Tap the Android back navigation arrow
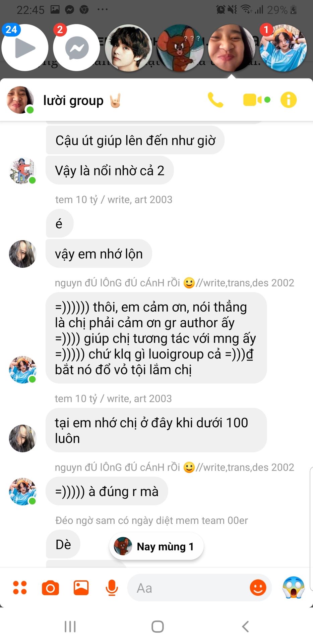The height and width of the screenshot is (644, 313). (x=246, y=627)
